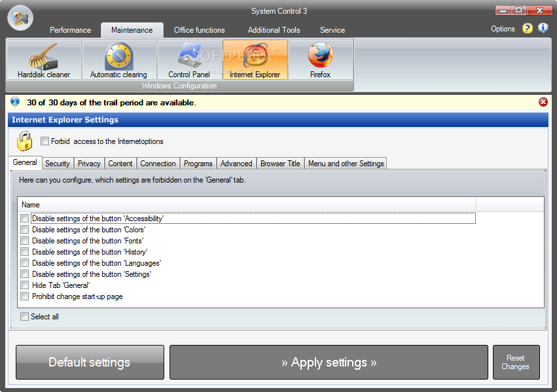This screenshot has height=392, width=557.
Task: Open the blue info icon
Action: [543, 27]
